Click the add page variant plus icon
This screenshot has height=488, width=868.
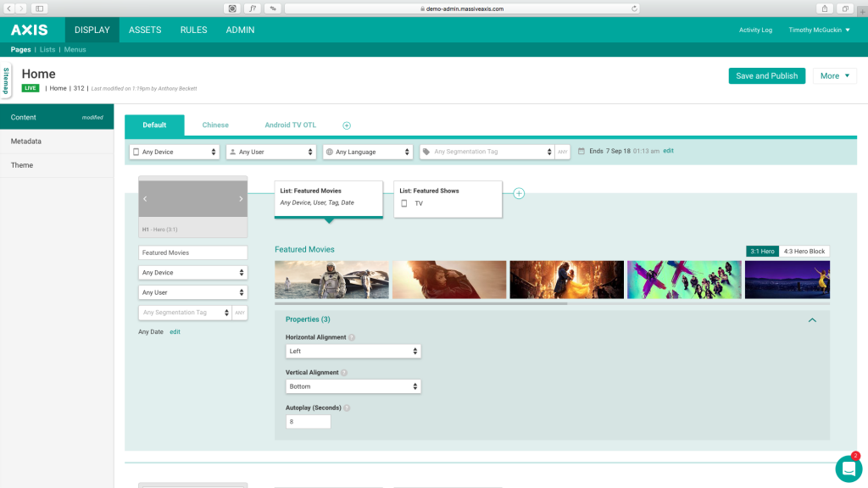[x=347, y=125]
